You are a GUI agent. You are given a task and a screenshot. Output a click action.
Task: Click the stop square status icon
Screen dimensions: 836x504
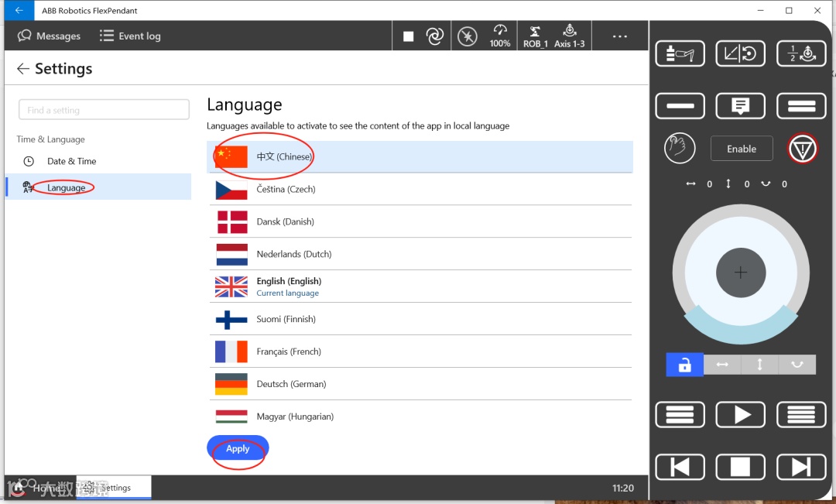tap(409, 36)
